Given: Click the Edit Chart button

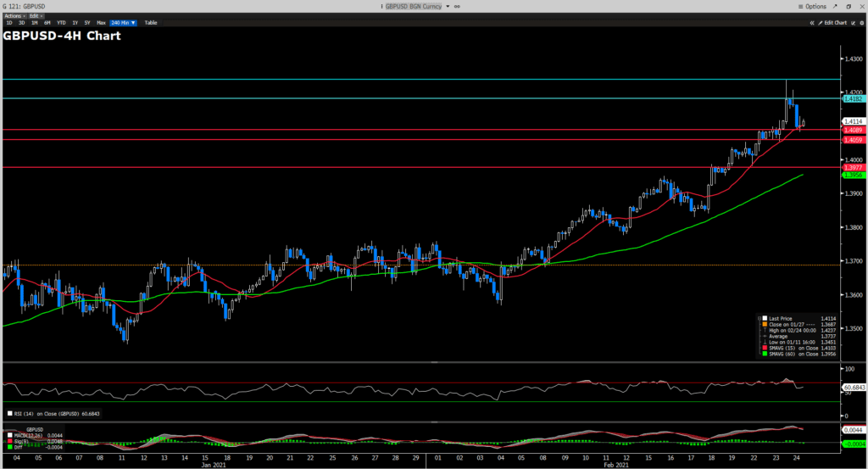Looking at the screenshot, I should [x=832, y=23].
